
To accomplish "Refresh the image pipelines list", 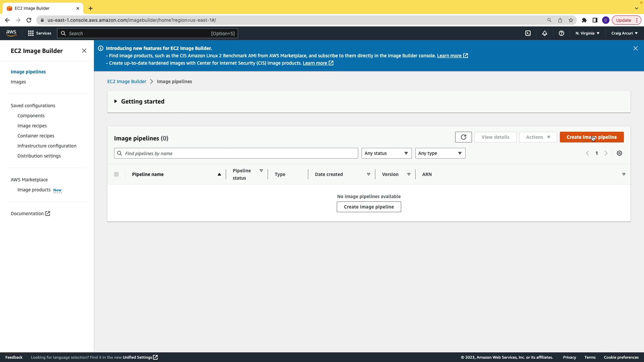I will pos(463,137).
